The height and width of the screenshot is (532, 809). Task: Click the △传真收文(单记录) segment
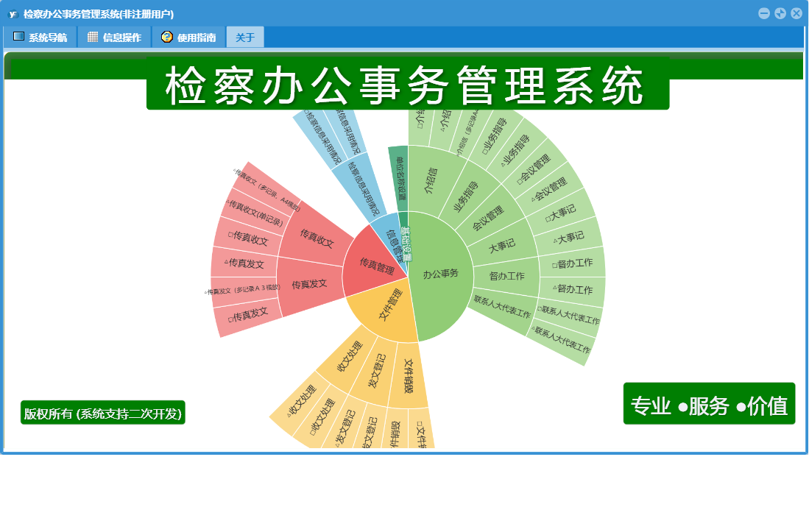pyautogui.click(x=255, y=213)
